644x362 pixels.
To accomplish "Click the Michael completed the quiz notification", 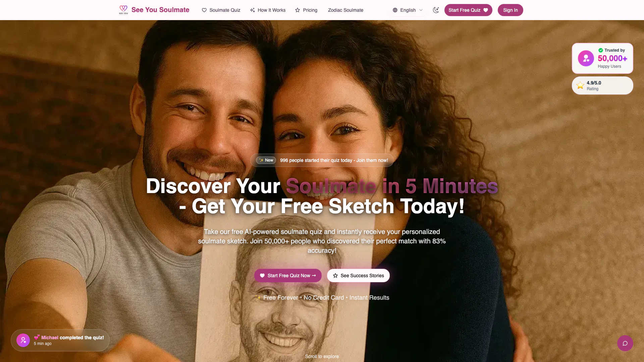I will click(x=60, y=340).
